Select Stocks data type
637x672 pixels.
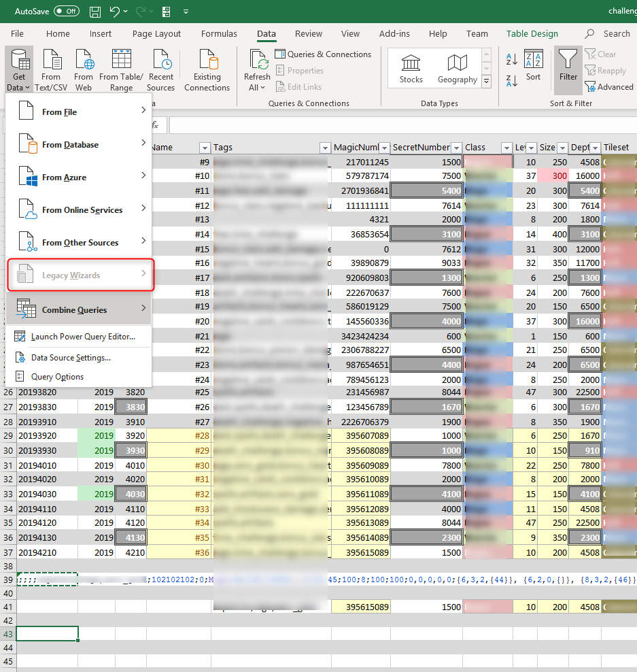click(411, 69)
